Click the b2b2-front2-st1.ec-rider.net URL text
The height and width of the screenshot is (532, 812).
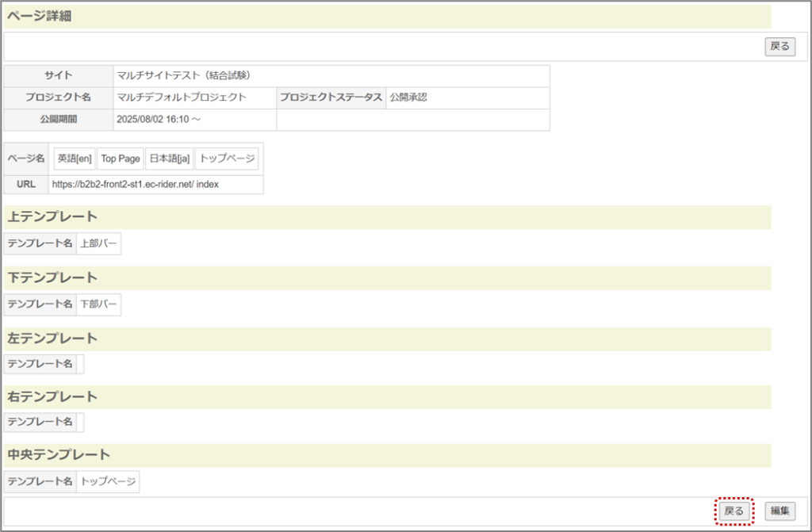coord(135,184)
